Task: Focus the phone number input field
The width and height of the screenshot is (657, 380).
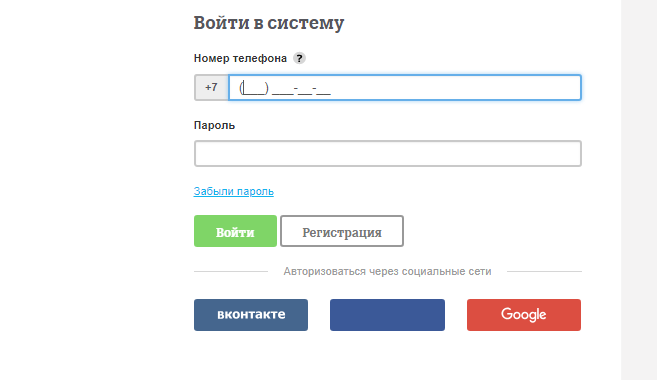Action: [405, 88]
